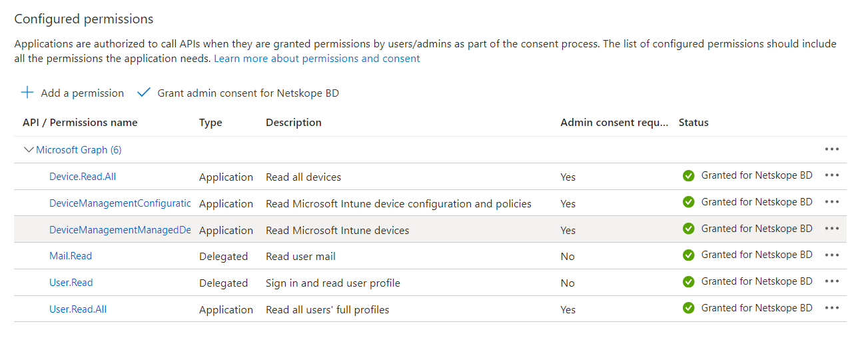The width and height of the screenshot is (868, 338).
Task: Open the ellipsis menu for DeviceManagementManagedDevices row
Action: (x=832, y=229)
